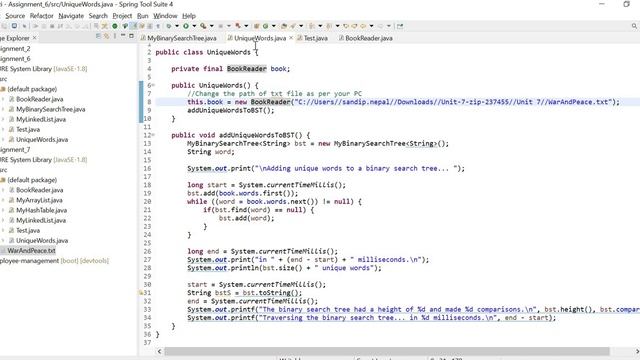
Task: Click 'String word;' declaration on line 14
Action: [x=211, y=152]
